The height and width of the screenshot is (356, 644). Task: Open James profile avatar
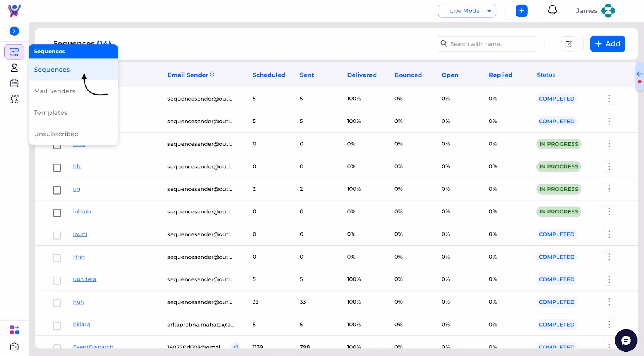[x=608, y=11]
